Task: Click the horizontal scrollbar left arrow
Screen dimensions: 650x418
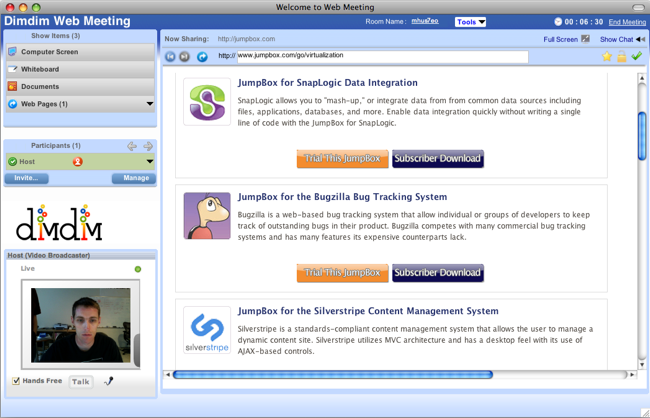Action: 167,374
